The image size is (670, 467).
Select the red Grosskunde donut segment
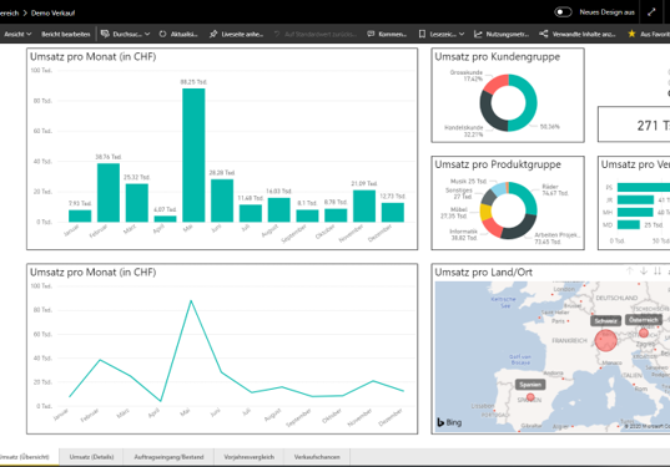(x=495, y=85)
